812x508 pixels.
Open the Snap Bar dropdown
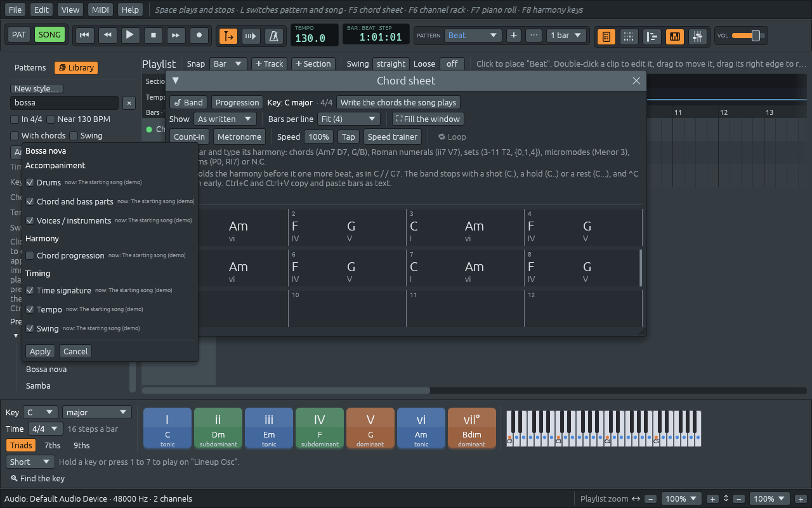(x=228, y=63)
